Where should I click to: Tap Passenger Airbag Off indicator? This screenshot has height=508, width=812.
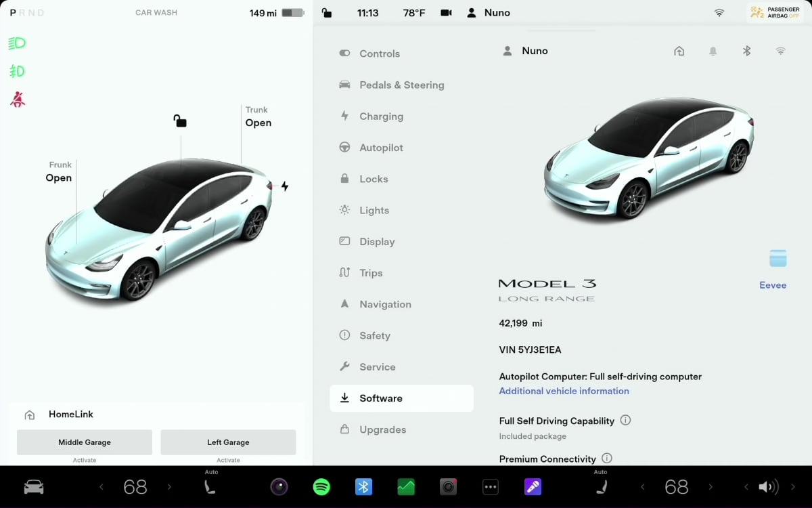coord(775,13)
